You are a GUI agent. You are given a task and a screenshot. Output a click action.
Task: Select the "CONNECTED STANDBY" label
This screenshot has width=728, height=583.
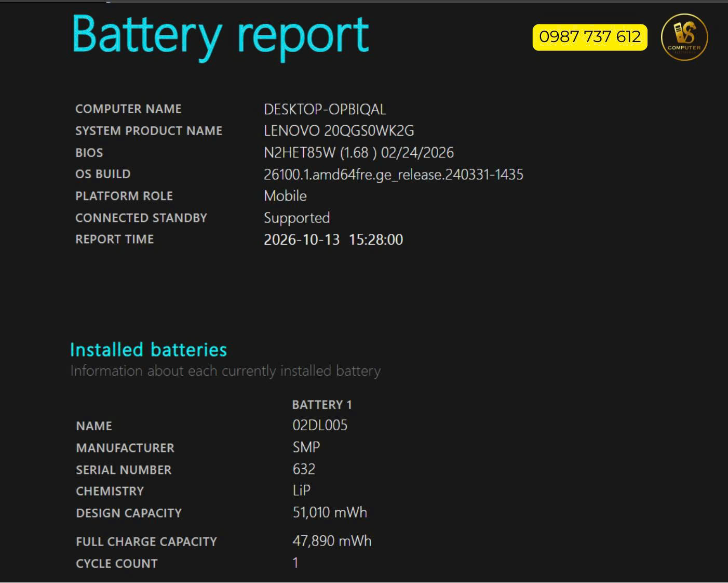(x=141, y=218)
